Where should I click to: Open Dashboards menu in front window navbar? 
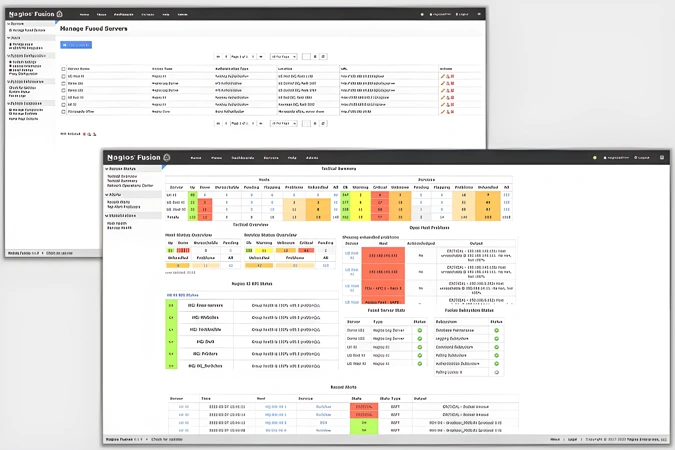tap(243, 158)
